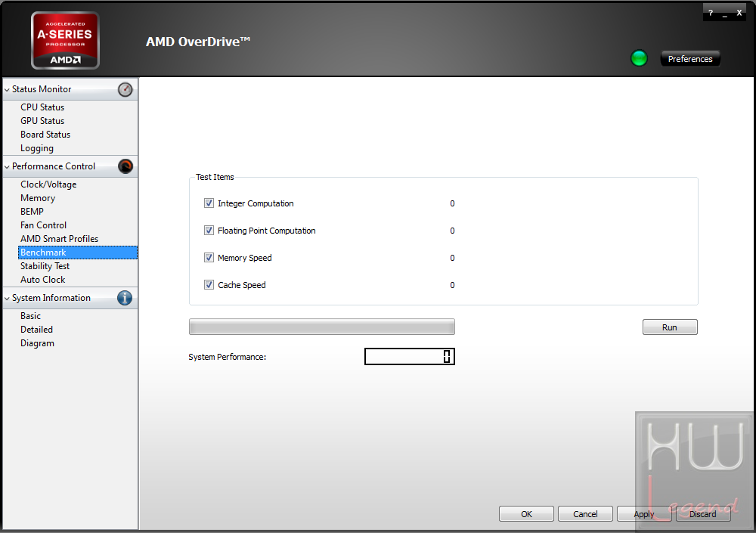The image size is (756, 533).
Task: Click the Apply button
Action: tap(644, 513)
